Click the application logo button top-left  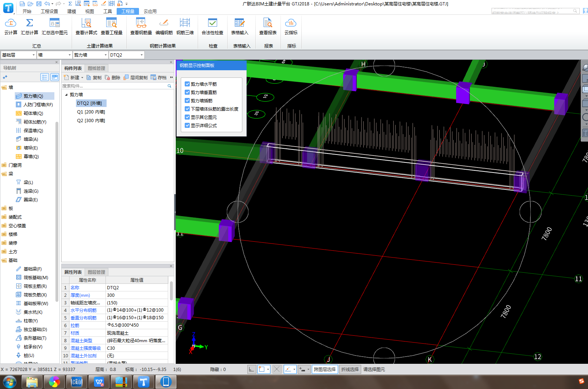click(x=8, y=8)
